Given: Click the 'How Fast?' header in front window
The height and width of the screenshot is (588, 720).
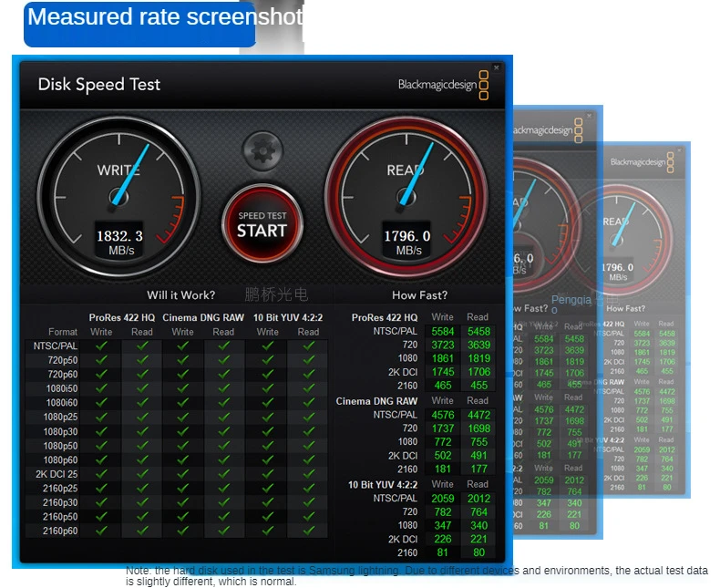Looking at the screenshot, I should point(419,294).
